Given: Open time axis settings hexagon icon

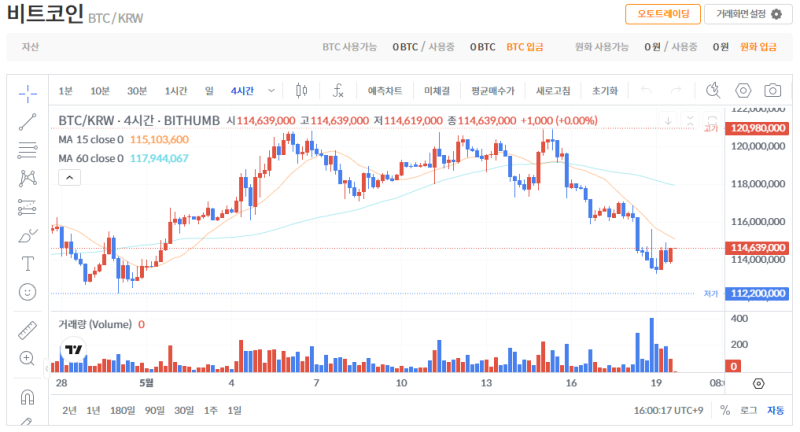Looking at the screenshot, I should 759,384.
